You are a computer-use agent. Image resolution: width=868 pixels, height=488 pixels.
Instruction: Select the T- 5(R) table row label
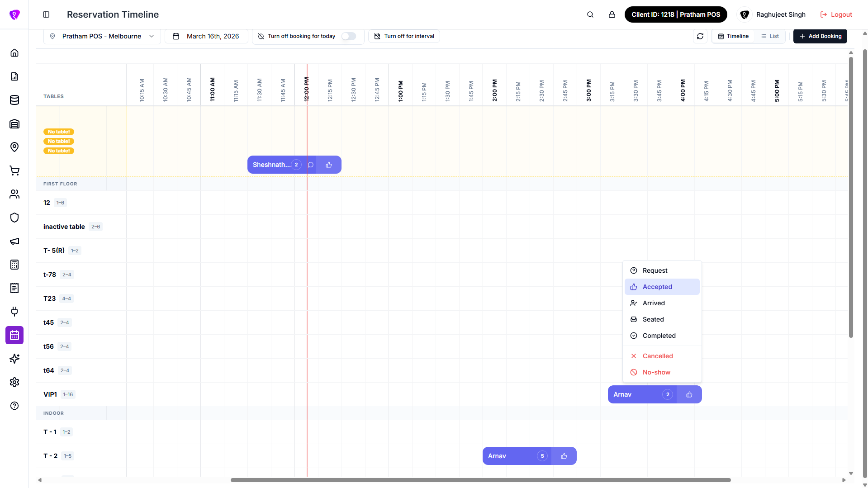click(x=54, y=251)
